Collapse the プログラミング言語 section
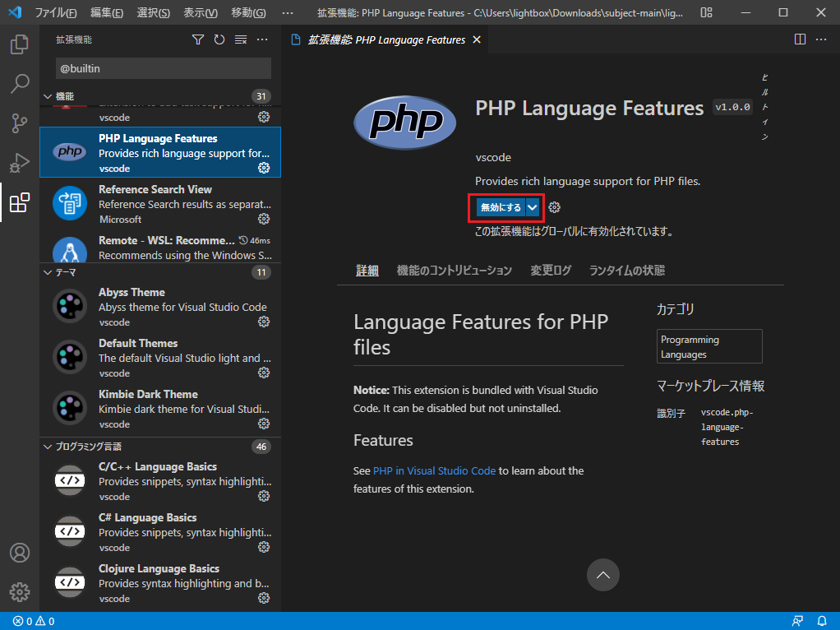840x630 pixels. coord(48,447)
